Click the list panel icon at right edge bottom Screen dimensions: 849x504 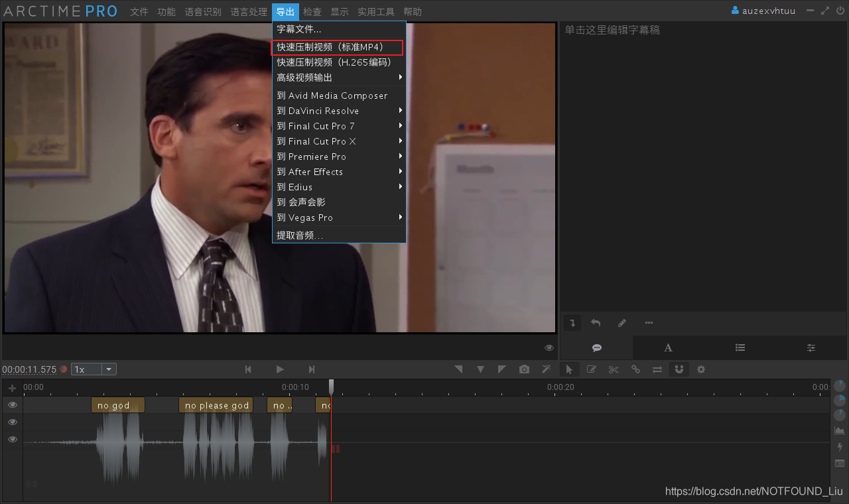[840, 463]
